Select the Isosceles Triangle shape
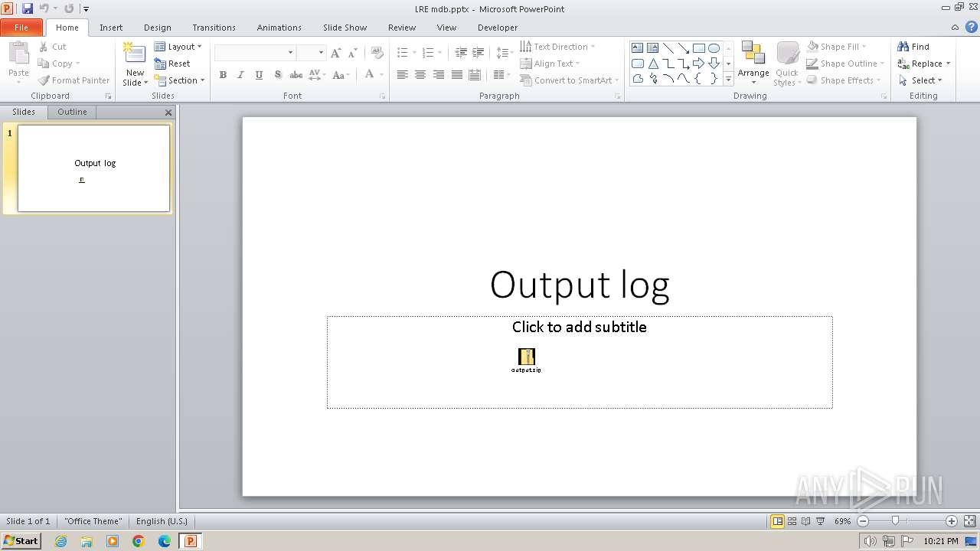This screenshot has width=980, height=551. [x=653, y=64]
